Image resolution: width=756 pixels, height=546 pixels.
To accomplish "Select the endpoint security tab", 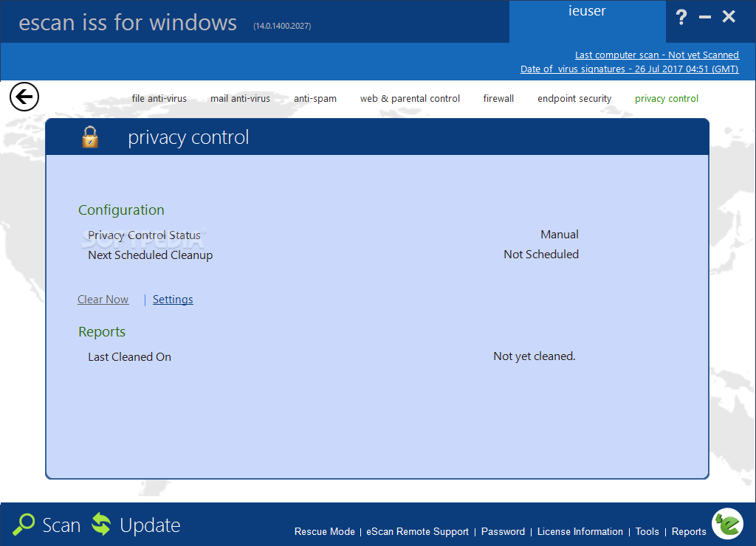I will (x=574, y=99).
